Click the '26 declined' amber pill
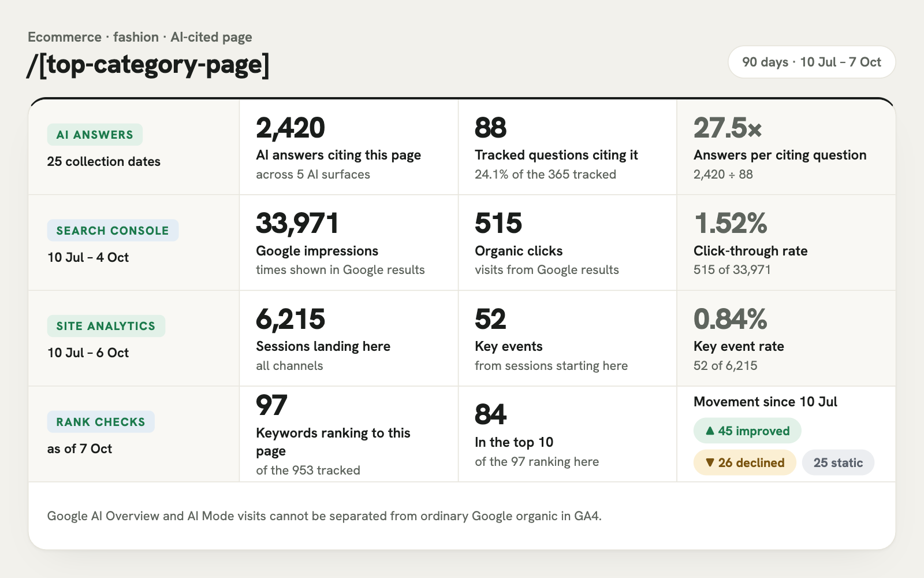This screenshot has height=578, width=924. click(x=745, y=462)
